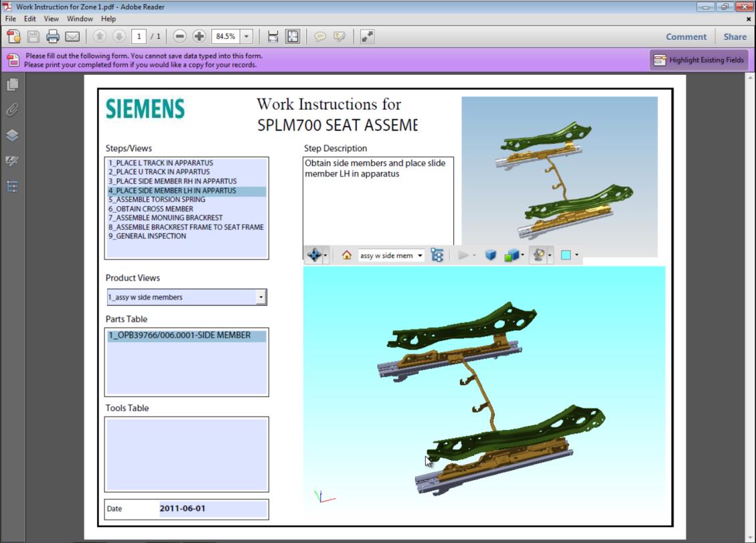Screen dimensions: 756x543
Task: Select the highlight text tool
Action: click(340, 37)
